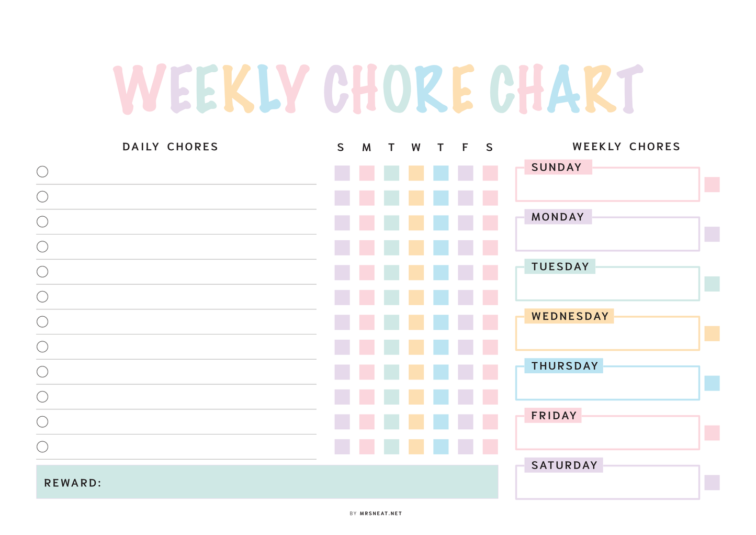Tick the pink square beside Sunday box

(712, 185)
